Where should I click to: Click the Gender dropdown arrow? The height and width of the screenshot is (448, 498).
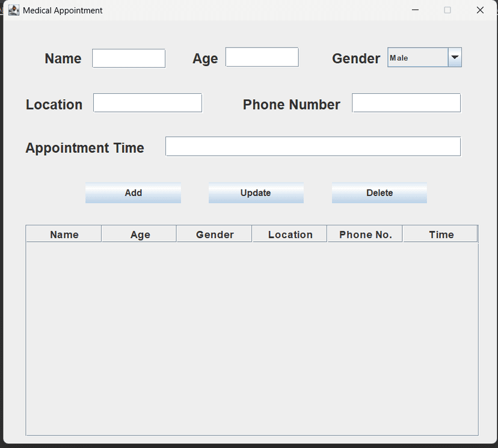[455, 57]
